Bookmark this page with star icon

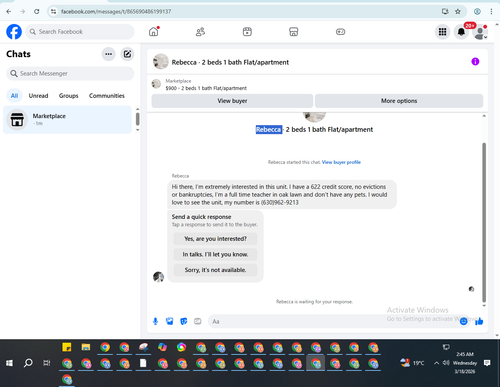[x=458, y=11]
